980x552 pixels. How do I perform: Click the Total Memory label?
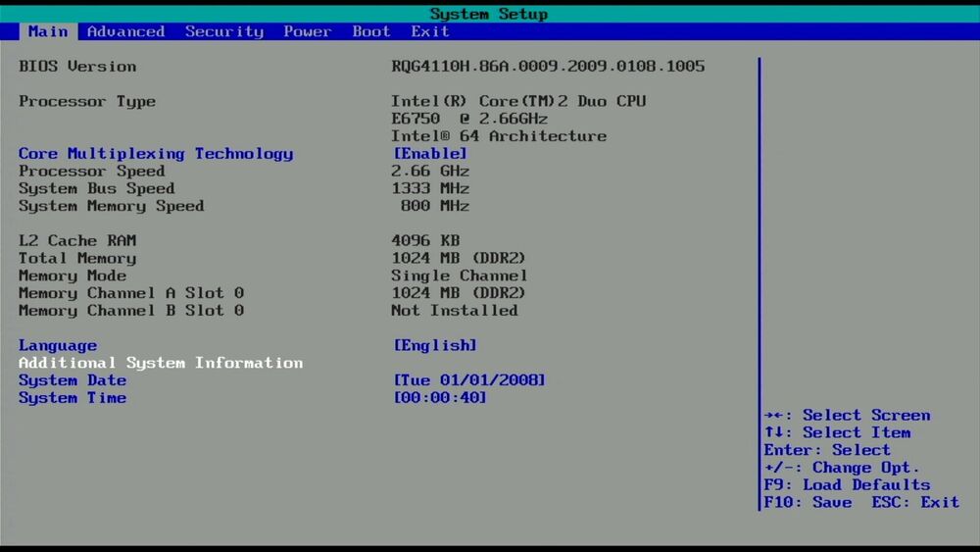point(76,258)
